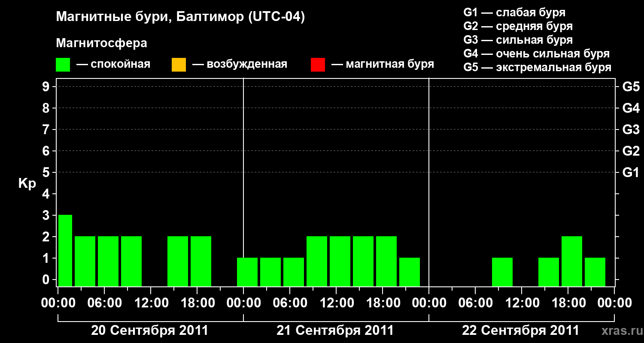Click the Kp 3 bar opening 20 Сентября

65,250
